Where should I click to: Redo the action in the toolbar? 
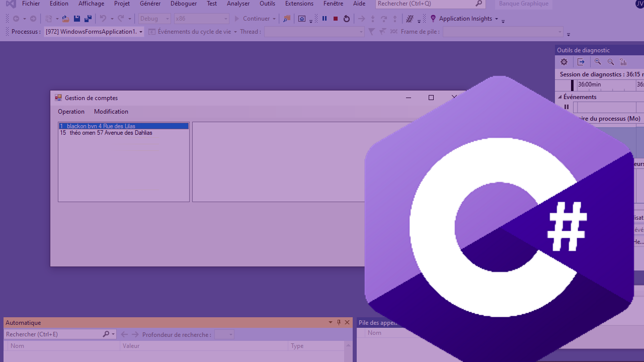[x=121, y=19]
